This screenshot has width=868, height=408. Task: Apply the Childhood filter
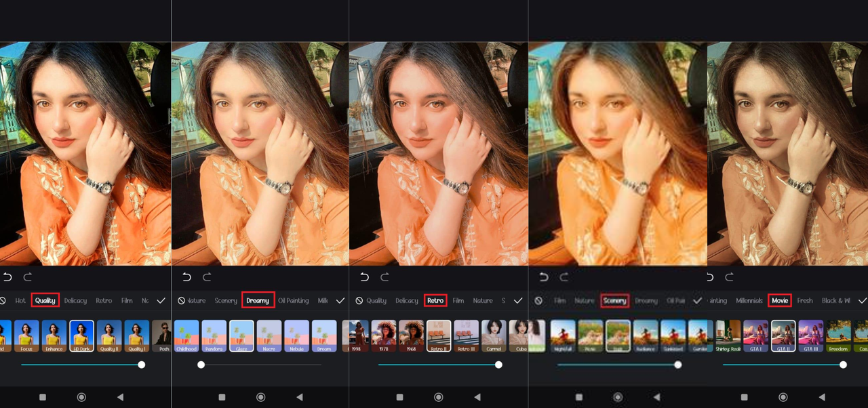coord(186,336)
